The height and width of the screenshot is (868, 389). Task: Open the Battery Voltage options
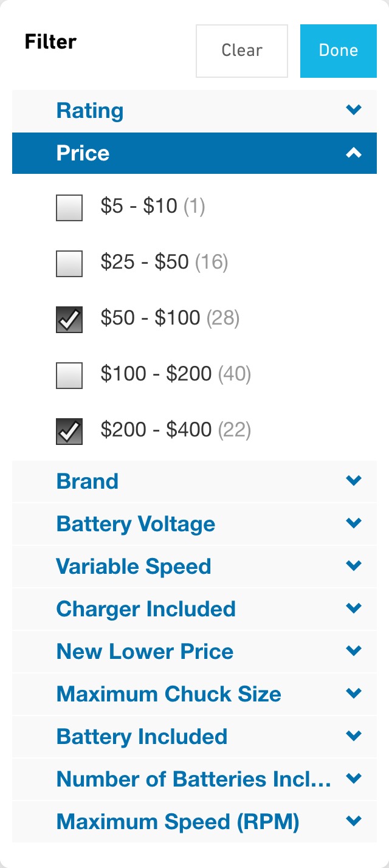point(194,523)
